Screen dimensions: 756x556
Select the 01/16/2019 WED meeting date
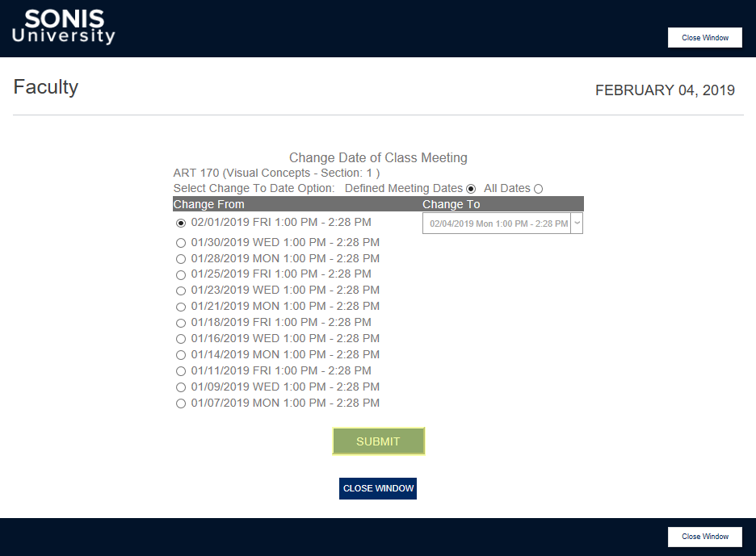click(x=181, y=339)
